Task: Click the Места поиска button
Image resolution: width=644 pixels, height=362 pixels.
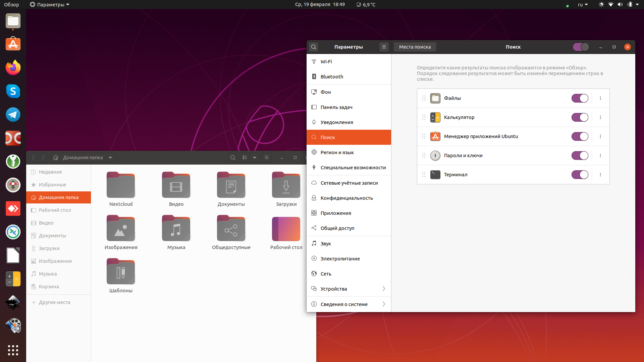Action: coord(415,47)
